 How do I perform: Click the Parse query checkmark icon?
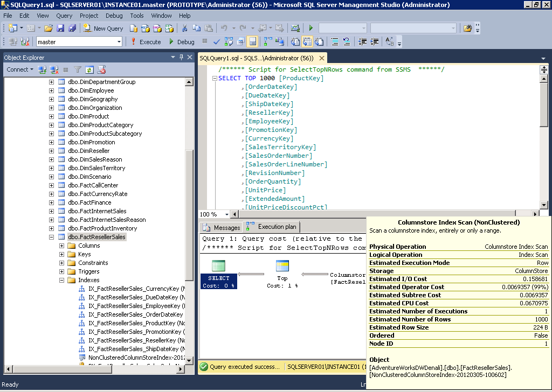pyautogui.click(x=217, y=41)
